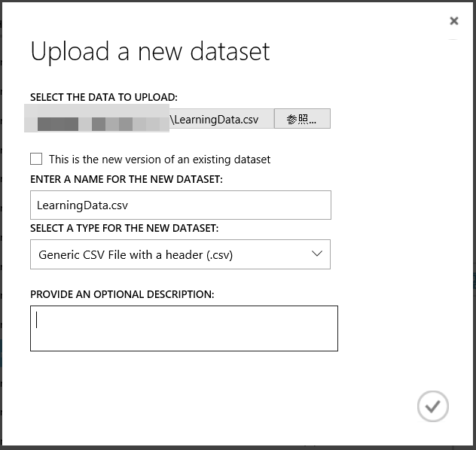The height and width of the screenshot is (450, 476).
Task: Open the Generic CSV File with a header combo box
Action: point(180,254)
